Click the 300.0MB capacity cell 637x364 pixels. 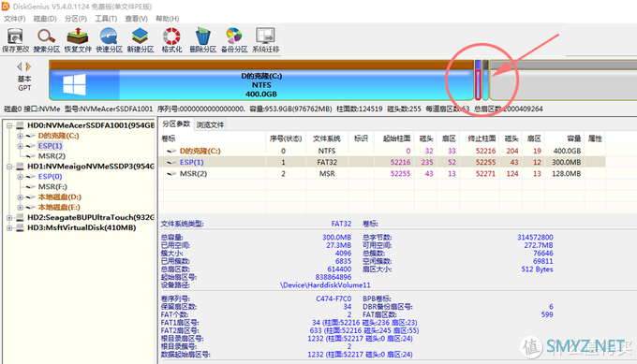[x=566, y=162]
